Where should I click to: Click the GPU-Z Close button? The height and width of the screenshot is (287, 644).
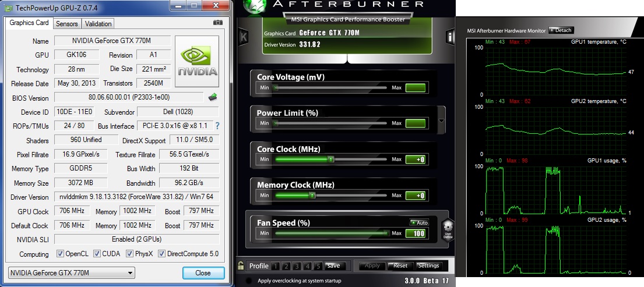coord(203,272)
